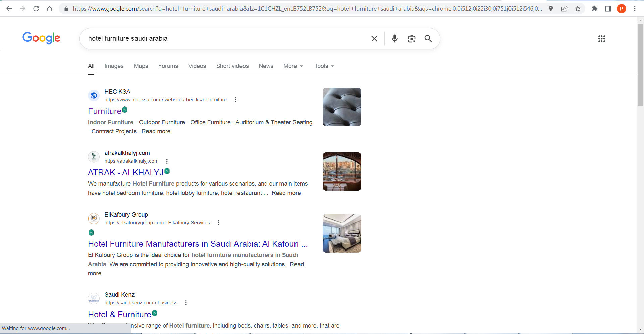This screenshot has height=334, width=644.
Task: Click the https://atrakalkhalyj.com URL text
Action: tap(131, 161)
